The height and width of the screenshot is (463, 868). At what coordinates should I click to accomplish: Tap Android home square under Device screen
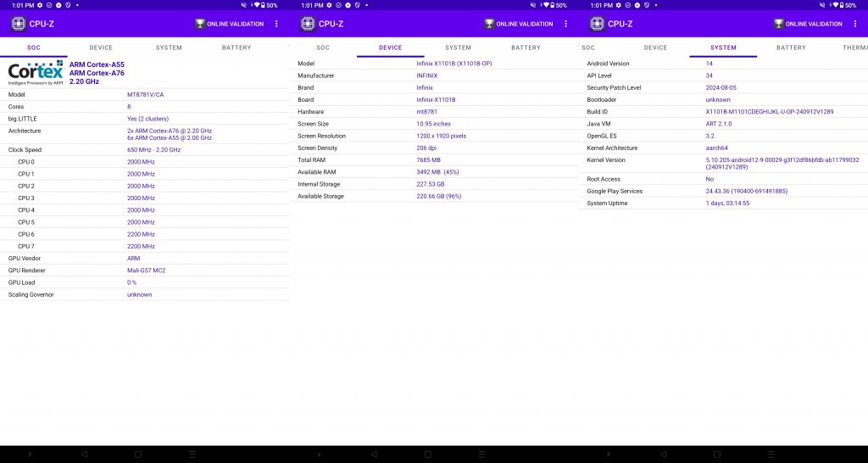428,455
